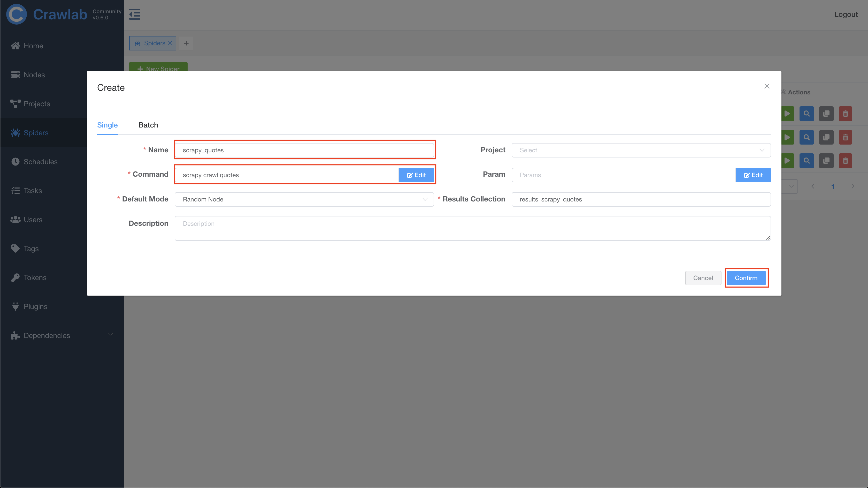
Task: Open the Tokens sidebar item
Action: (x=62, y=278)
